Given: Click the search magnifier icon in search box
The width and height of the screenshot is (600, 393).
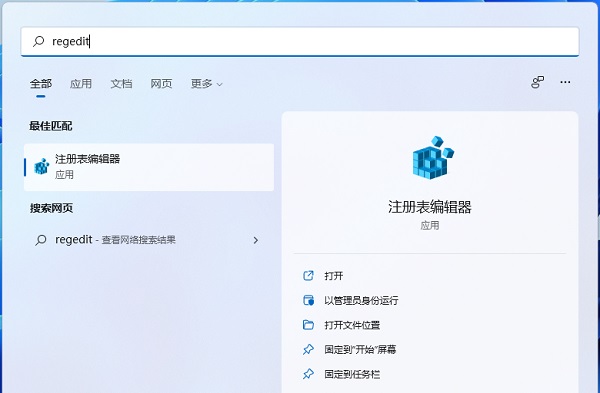Looking at the screenshot, I should pyautogui.click(x=38, y=41).
